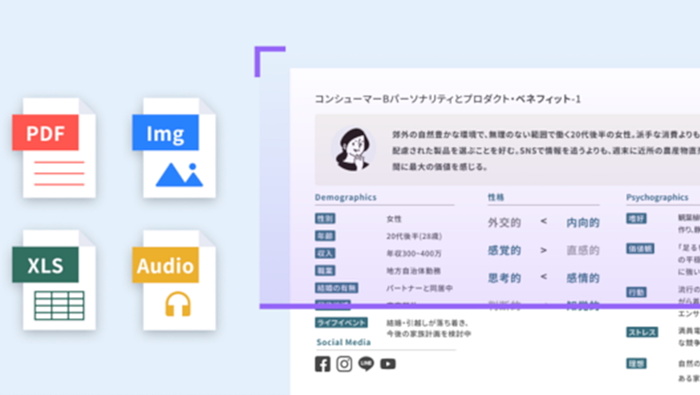Click the Social Media section heading
This screenshot has width=700, height=395.
344,342
